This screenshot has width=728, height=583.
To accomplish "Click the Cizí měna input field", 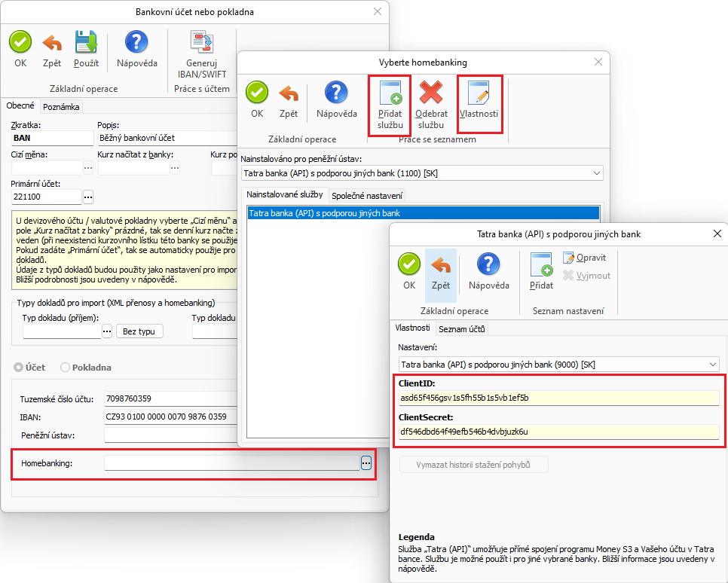I will click(47, 167).
